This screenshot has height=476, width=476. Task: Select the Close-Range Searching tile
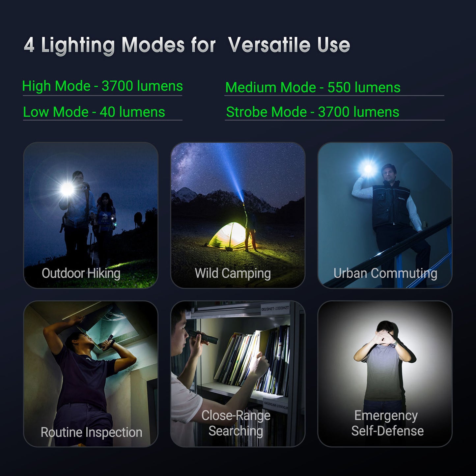click(x=238, y=374)
